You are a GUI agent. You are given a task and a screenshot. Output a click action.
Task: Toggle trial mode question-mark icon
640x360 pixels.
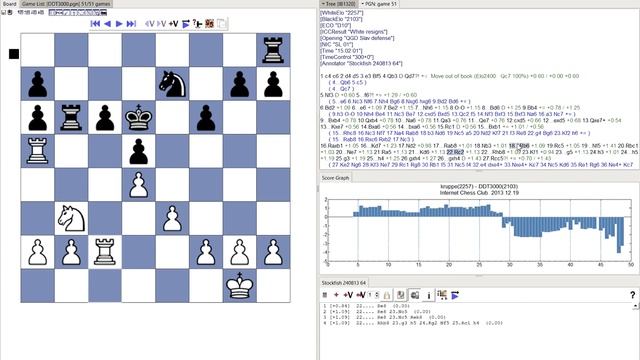198,24
